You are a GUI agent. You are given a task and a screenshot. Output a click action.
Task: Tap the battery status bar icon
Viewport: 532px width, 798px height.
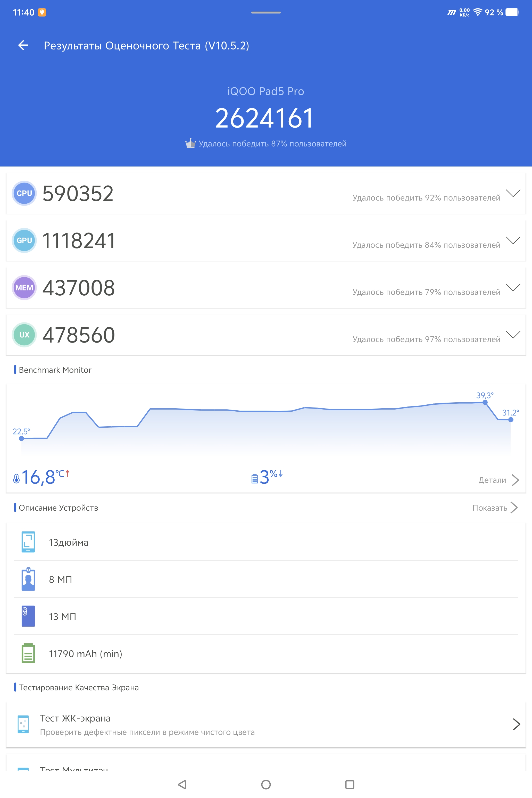point(512,12)
